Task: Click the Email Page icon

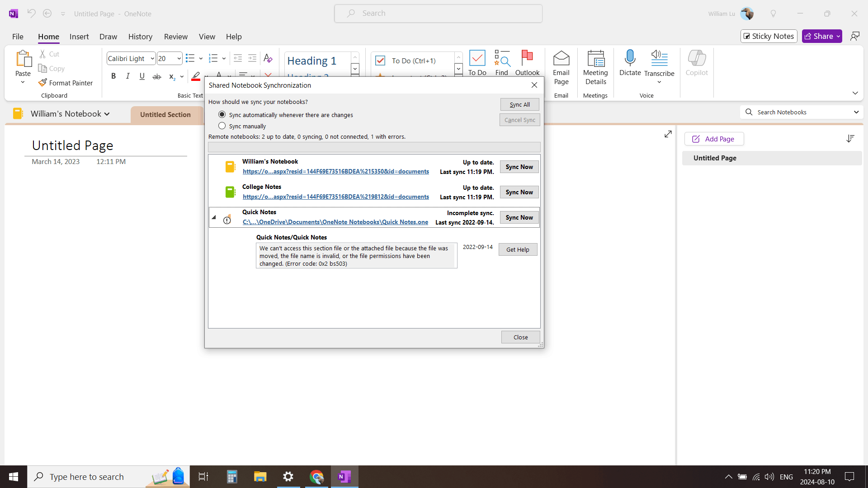Action: 561,59
